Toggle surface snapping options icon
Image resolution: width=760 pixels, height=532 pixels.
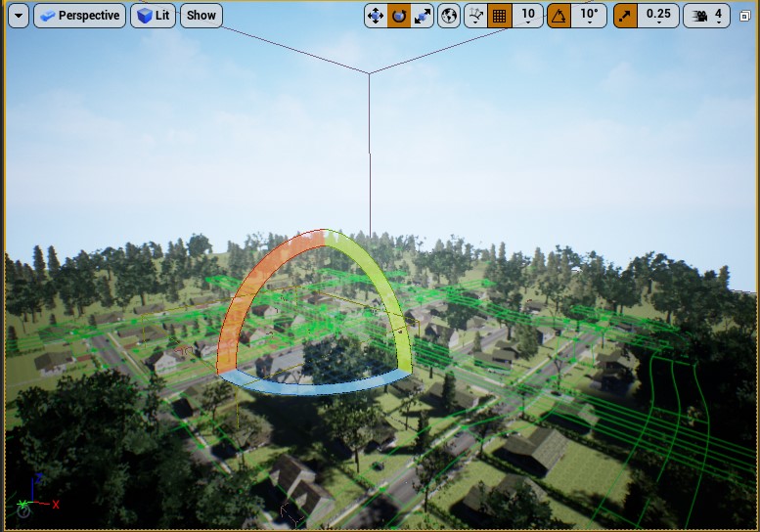pyautogui.click(x=475, y=16)
